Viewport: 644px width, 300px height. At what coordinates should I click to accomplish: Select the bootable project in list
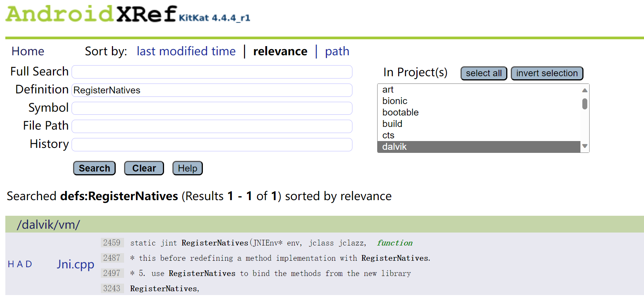479,112
